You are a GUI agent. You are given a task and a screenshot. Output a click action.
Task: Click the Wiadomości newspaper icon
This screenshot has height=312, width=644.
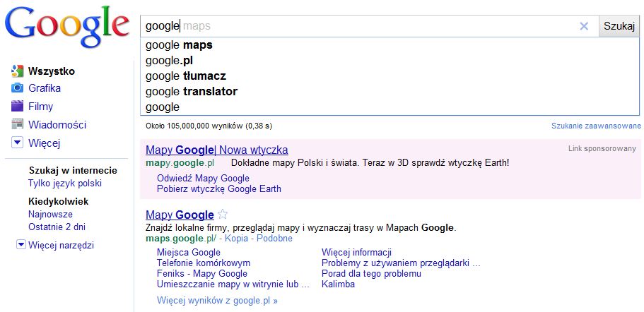17,124
